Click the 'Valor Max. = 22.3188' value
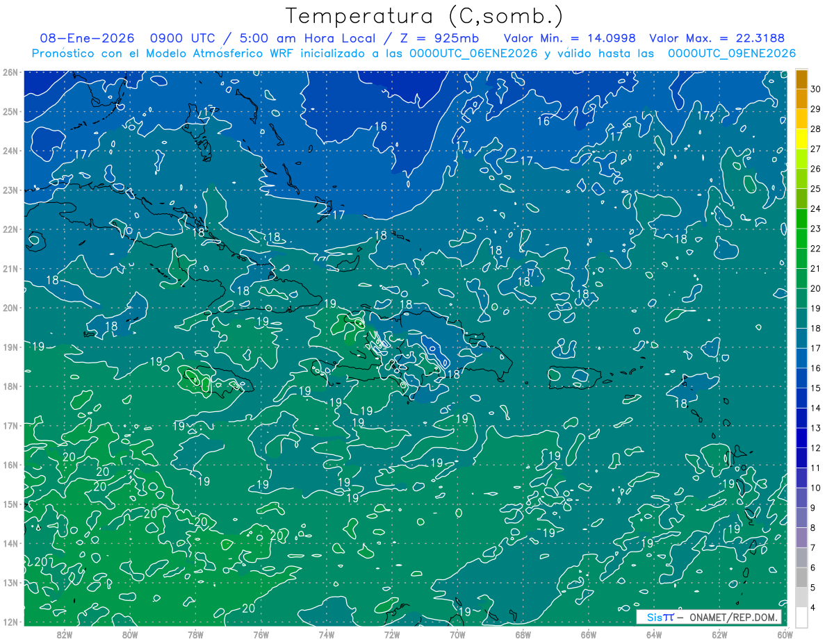The width and height of the screenshot is (834, 644). (x=717, y=38)
